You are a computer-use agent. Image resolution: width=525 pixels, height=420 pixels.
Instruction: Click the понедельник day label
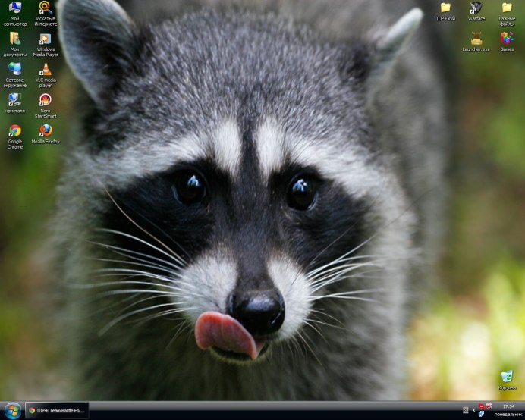coord(508,415)
